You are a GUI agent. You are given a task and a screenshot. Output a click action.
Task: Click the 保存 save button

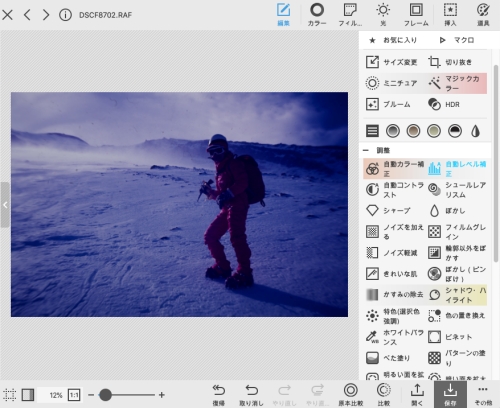coord(450,394)
